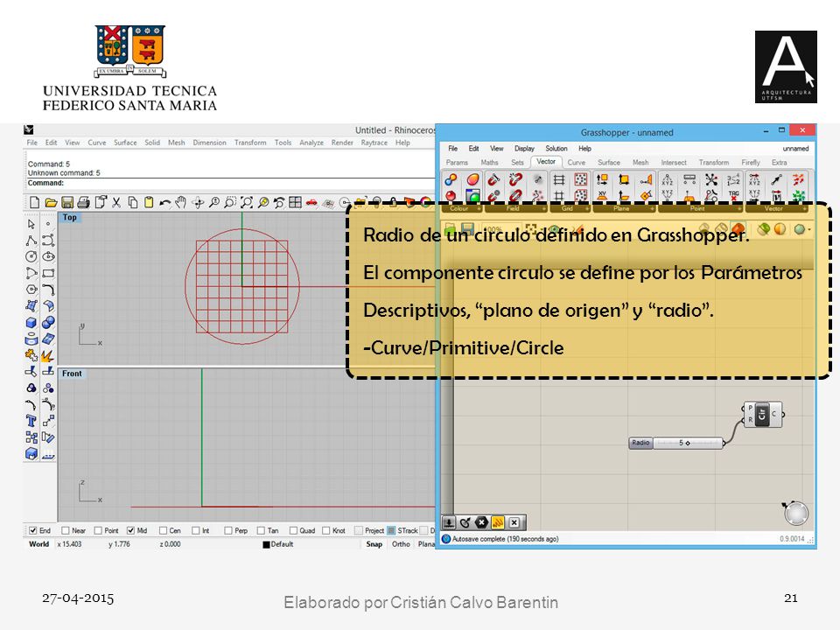Click the New file icon in Rhino toolbar
Screen dimensions: 840x630
pos(35,202)
